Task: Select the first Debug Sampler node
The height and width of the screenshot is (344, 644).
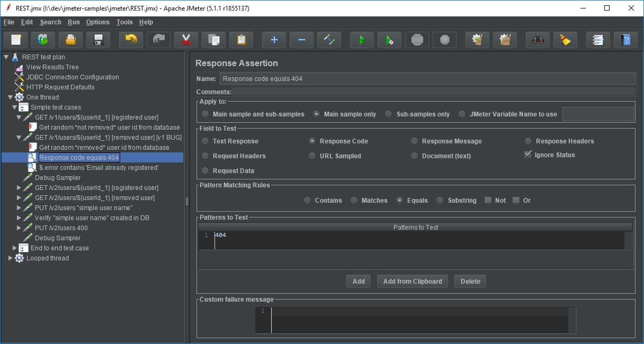Action: point(58,178)
